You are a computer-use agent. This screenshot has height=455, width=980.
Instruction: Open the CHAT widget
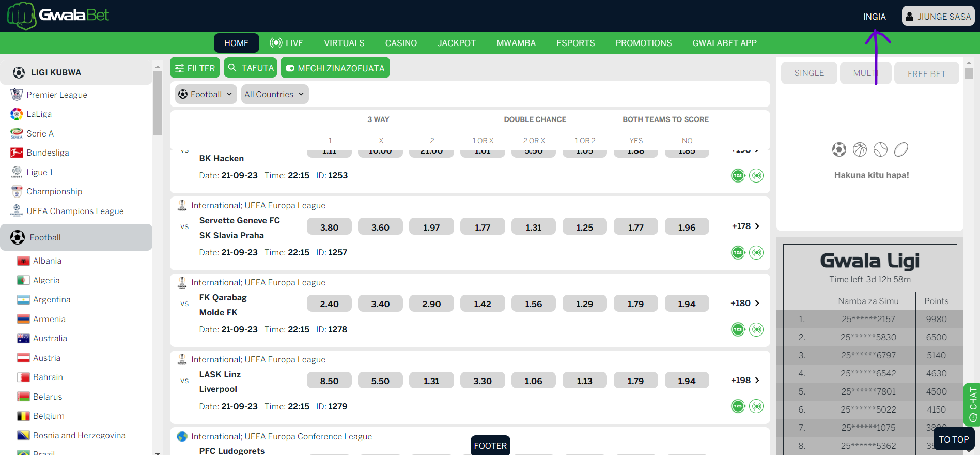[x=972, y=404]
